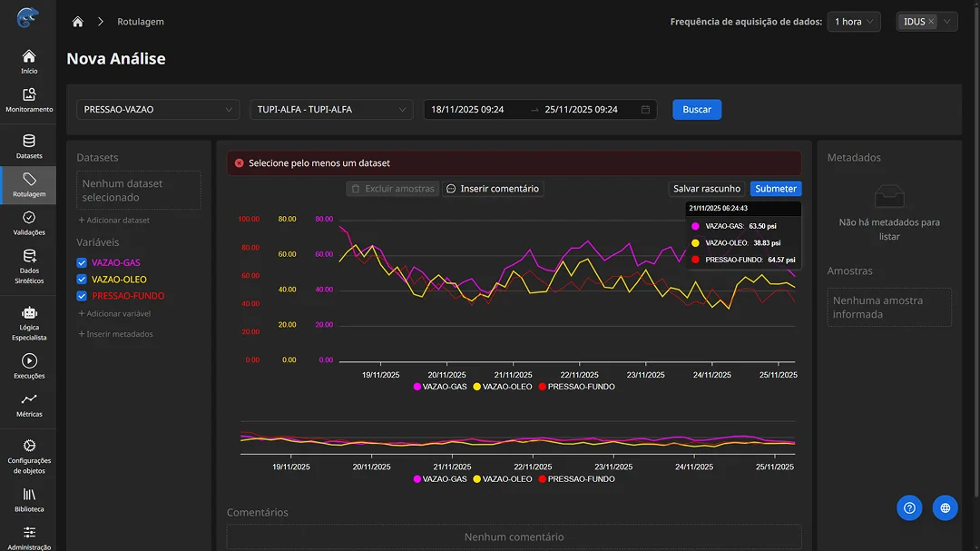Screen dimensions: 980x551
Task: Remove the IDUS tag
Action: coord(931,21)
